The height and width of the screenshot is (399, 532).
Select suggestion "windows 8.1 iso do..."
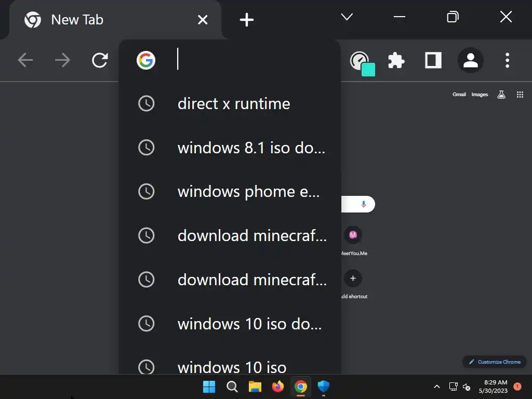click(x=230, y=148)
